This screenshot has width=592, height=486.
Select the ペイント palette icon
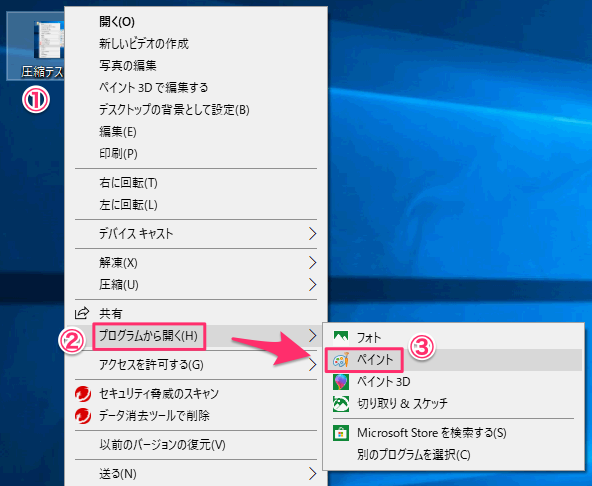tap(341, 359)
